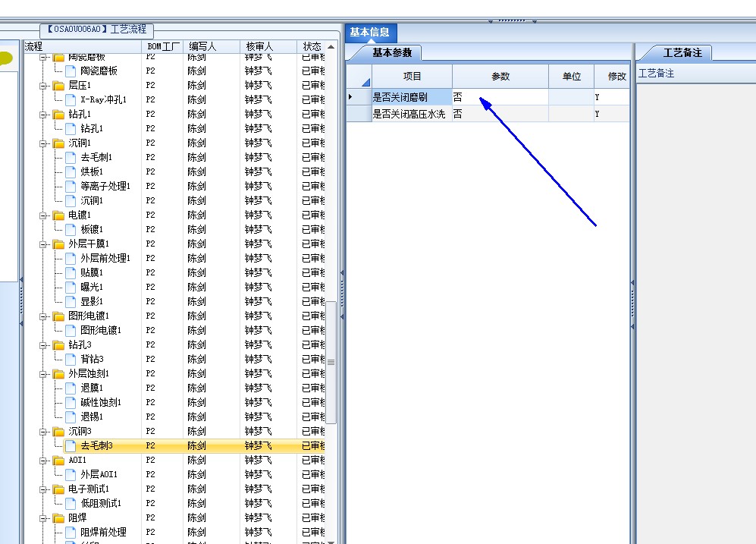This screenshot has height=544, width=756.
Task: Switch to the 基本信息 tab
Action: 370,33
